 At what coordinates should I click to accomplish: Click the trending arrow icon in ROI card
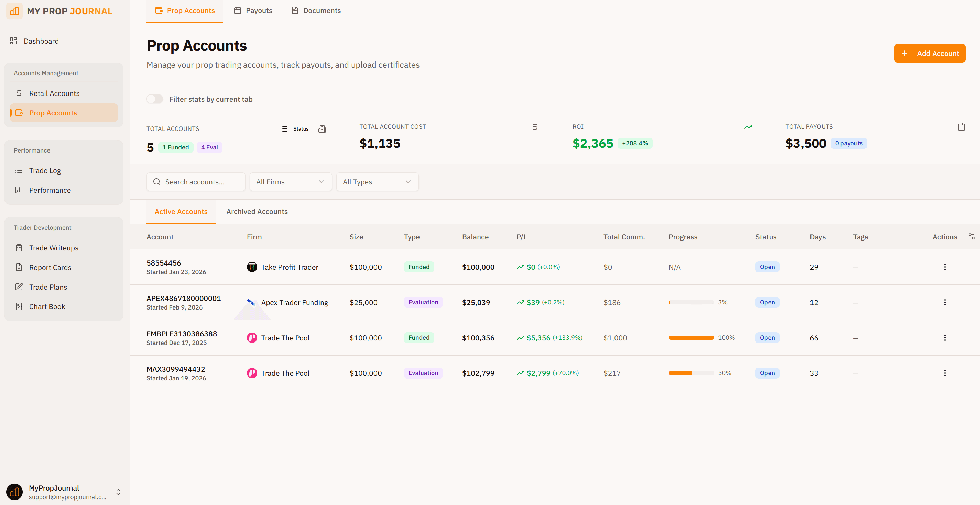coord(748,127)
